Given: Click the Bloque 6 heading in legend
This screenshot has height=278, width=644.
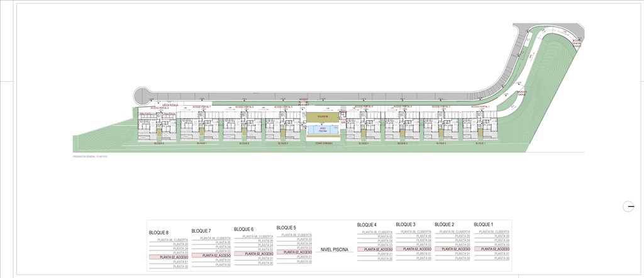Looking at the screenshot, I should tap(243, 229).
